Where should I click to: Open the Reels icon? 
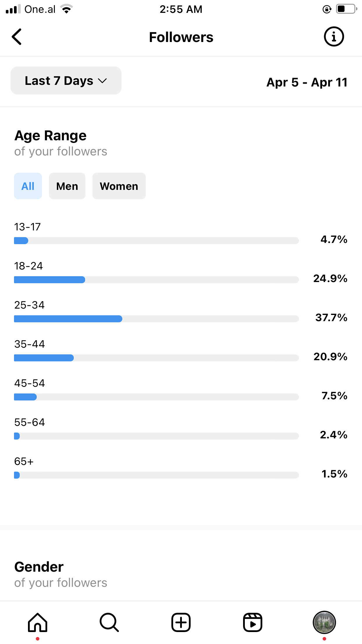point(253,622)
